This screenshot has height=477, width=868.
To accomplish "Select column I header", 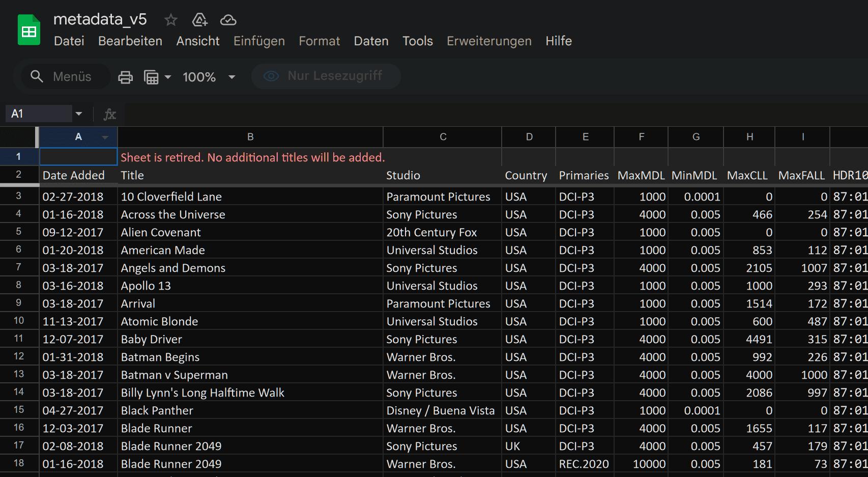I will coord(803,137).
